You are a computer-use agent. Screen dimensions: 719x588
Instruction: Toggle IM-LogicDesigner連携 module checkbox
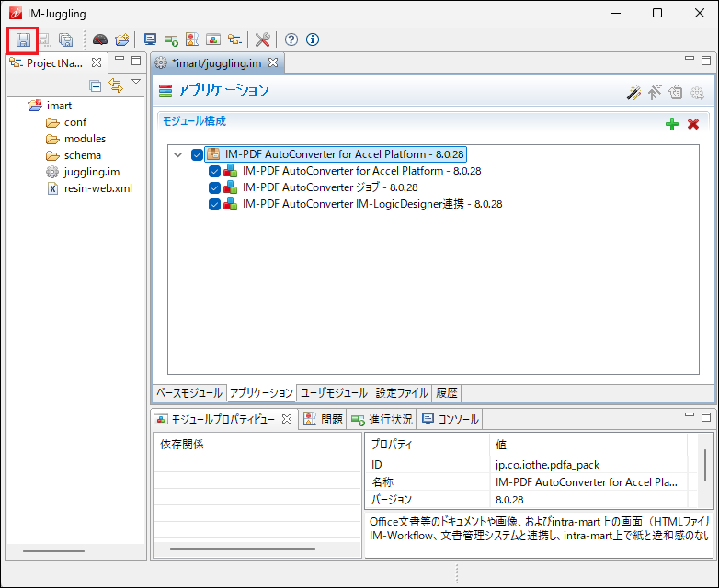tap(215, 204)
